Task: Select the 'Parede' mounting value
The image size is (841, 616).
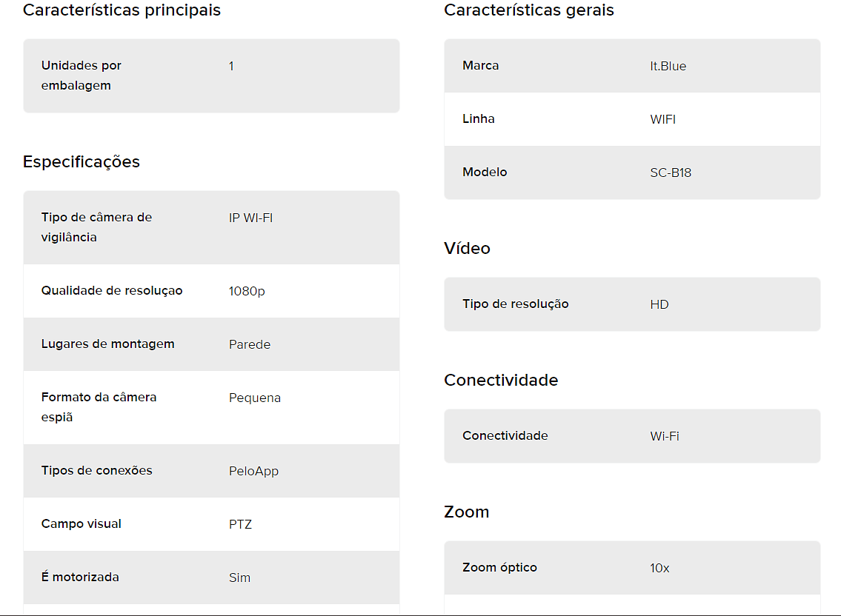Action: point(250,344)
